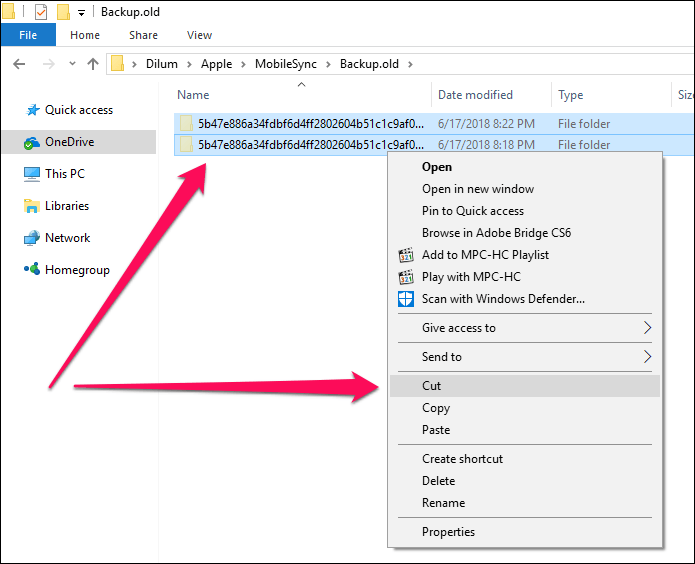This screenshot has height=564, width=695.
Task: Click the Quick access star icon
Action: pyautogui.click(x=33, y=110)
